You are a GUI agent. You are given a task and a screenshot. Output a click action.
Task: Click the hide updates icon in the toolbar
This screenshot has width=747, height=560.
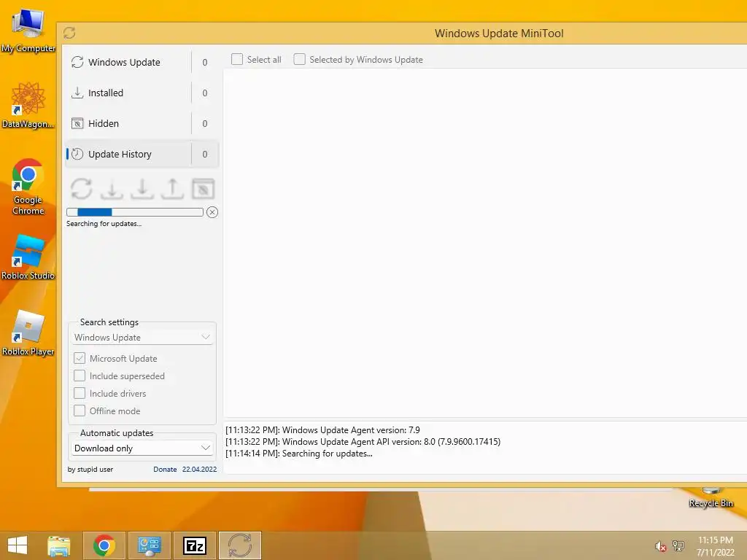[203, 189]
